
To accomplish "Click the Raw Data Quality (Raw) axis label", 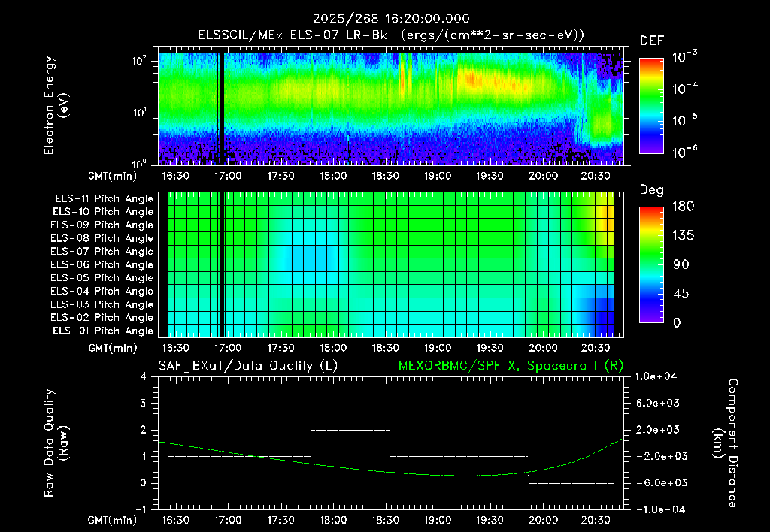I will [x=56, y=443].
